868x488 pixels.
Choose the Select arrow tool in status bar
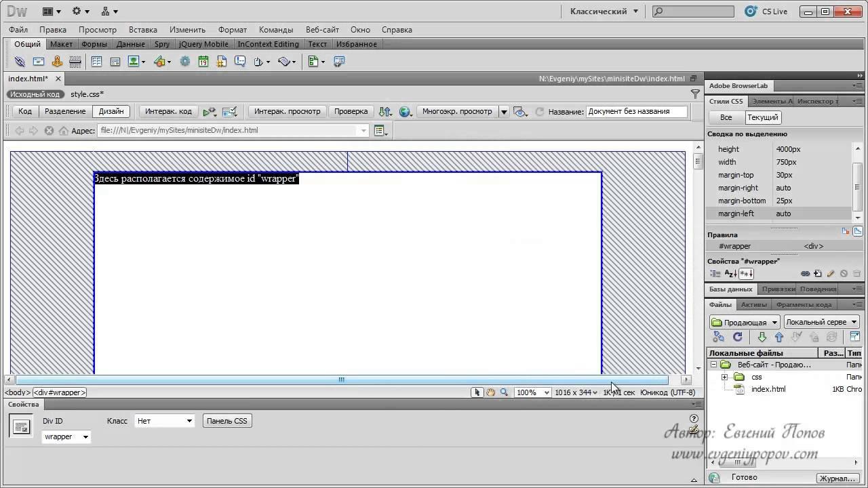point(477,392)
